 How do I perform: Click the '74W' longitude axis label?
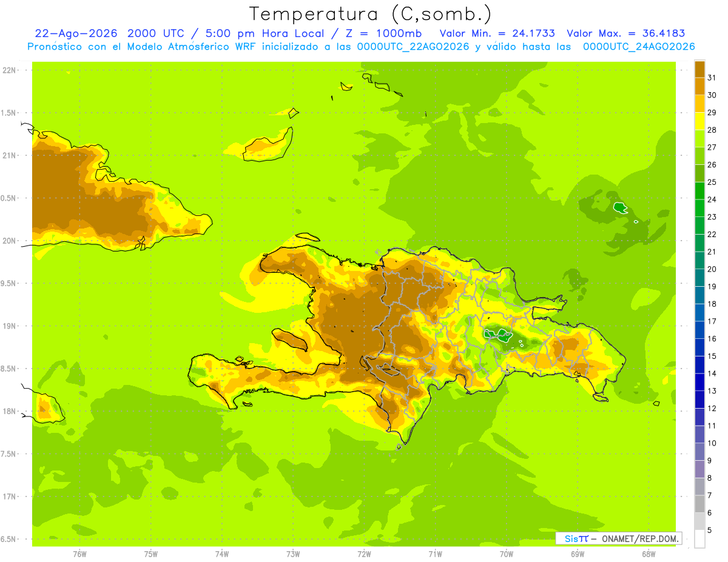[222, 554]
